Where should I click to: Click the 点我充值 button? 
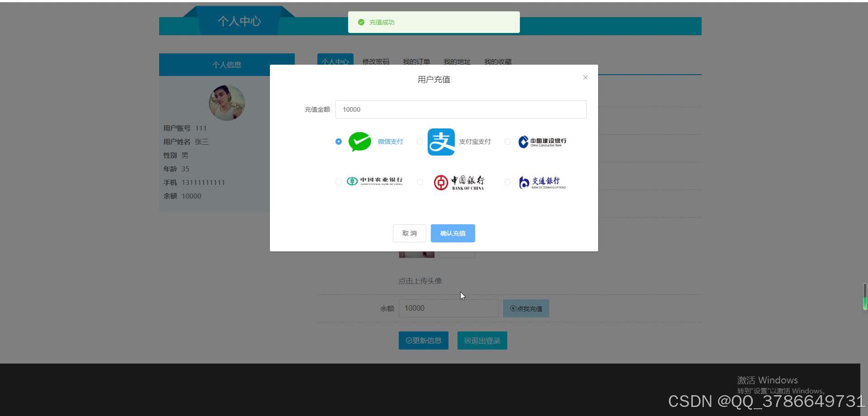tap(526, 308)
